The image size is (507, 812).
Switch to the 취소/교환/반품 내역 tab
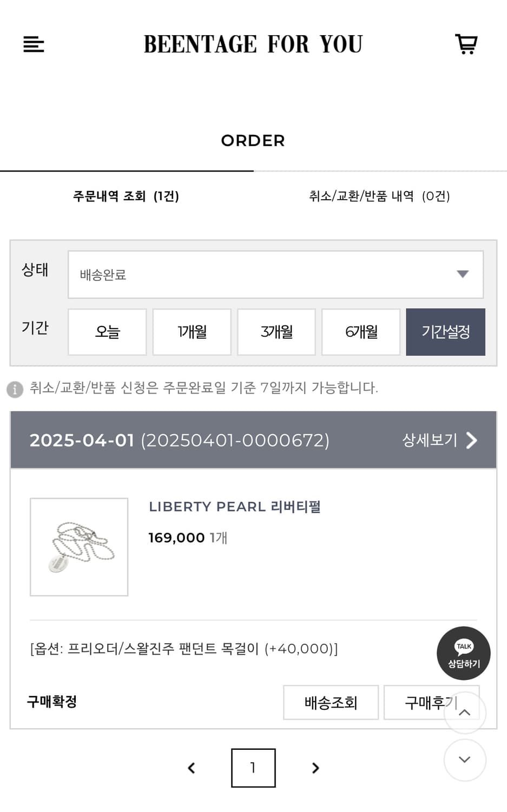point(380,196)
